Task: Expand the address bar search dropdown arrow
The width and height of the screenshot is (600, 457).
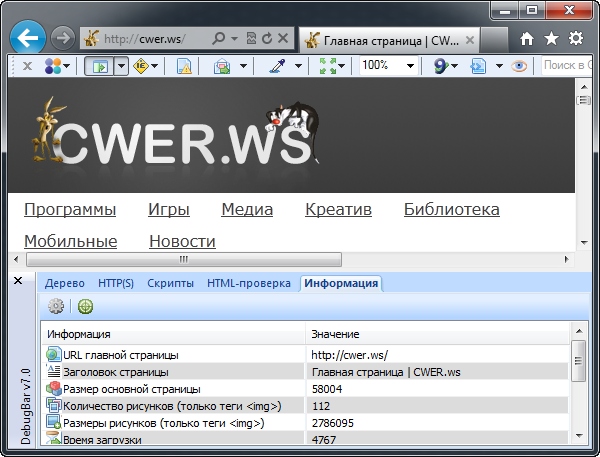Action: coord(233,39)
